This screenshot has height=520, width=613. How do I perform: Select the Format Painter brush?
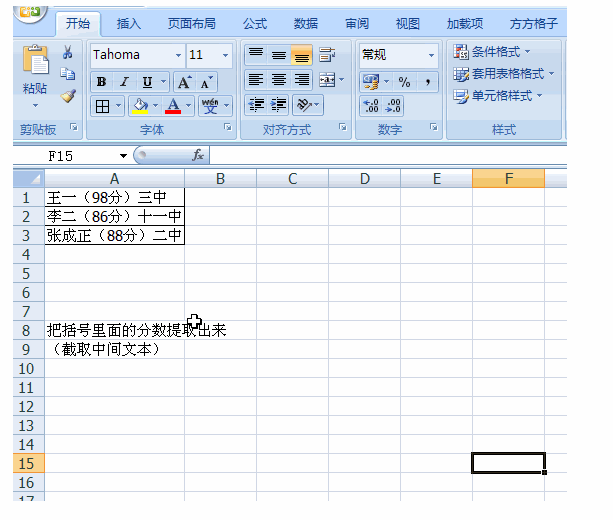pos(68,96)
